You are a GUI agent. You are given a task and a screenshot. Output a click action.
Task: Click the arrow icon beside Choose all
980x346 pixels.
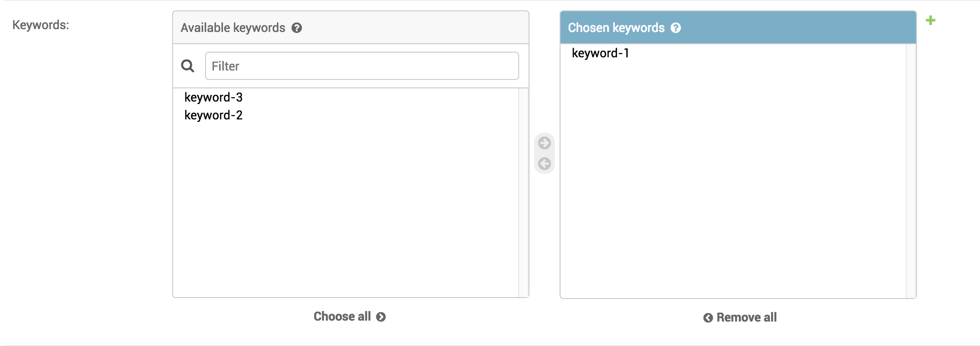[x=381, y=316]
